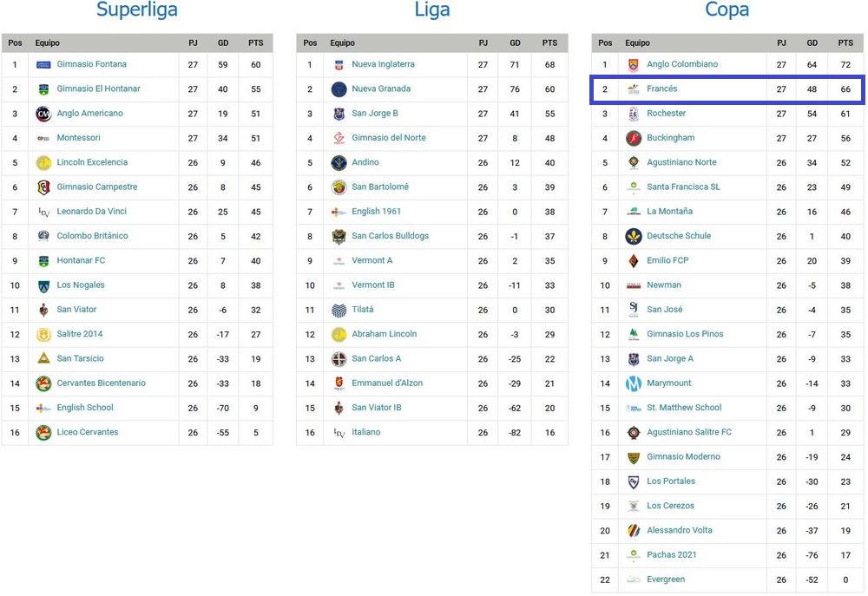Viewport: 868px width, 596px height.
Task: Click the Anglo Colombiano shield icon
Action: pos(634,64)
